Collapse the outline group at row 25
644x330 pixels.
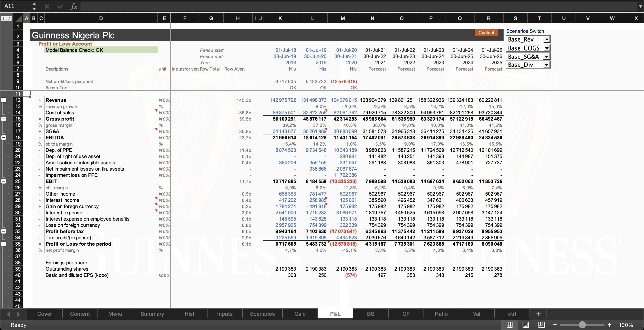(4, 182)
